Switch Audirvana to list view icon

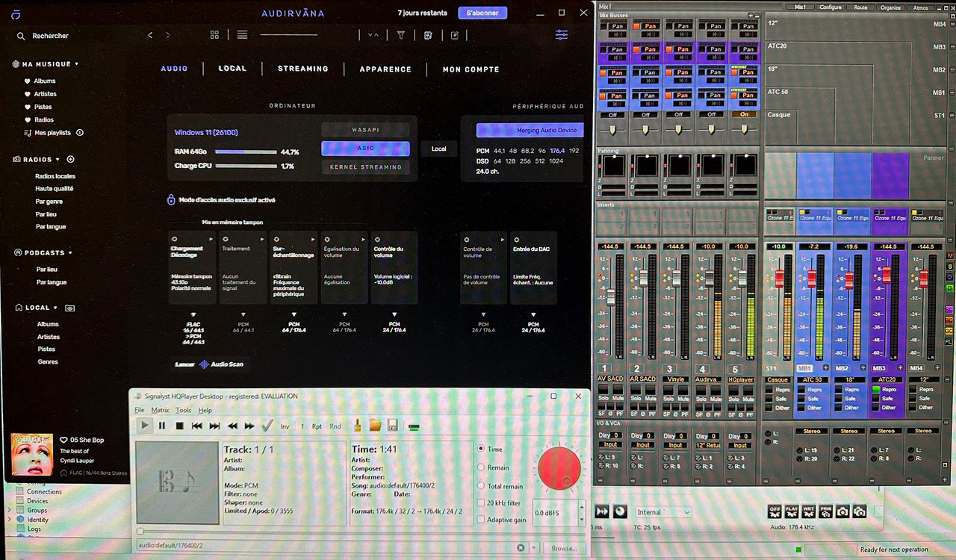(x=242, y=34)
